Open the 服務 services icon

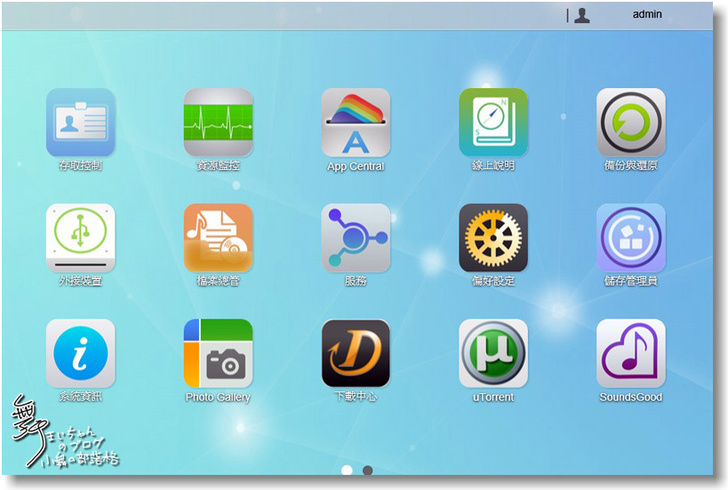click(x=356, y=238)
